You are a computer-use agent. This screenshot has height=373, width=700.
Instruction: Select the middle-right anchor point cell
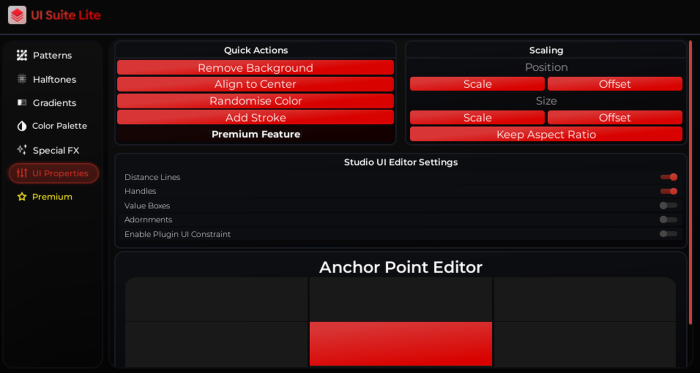(x=585, y=344)
